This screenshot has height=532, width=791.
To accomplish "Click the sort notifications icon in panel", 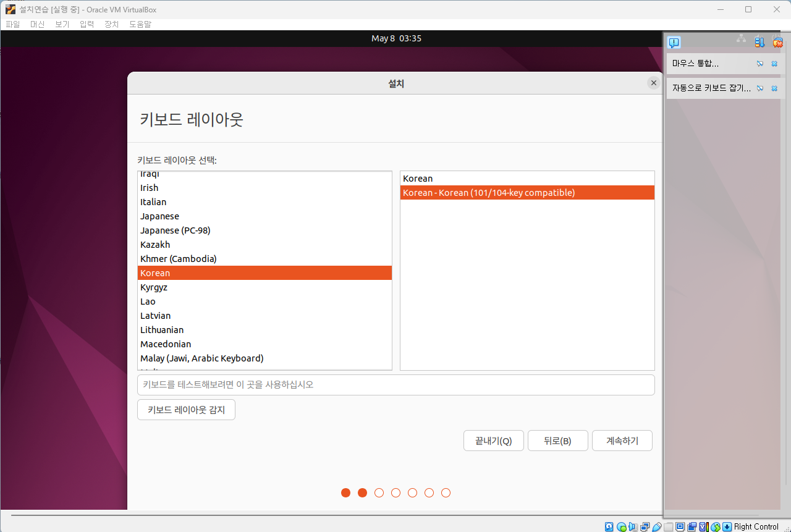I will 759,42.
